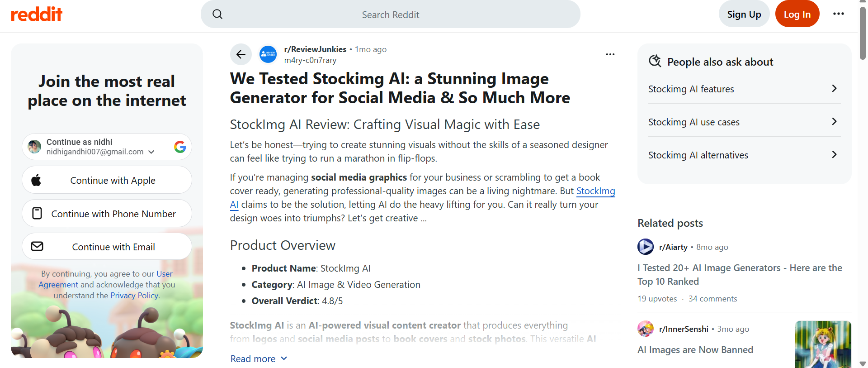Screen dimensions: 868x368
Task: Continue with Apple sign-in
Action: coord(107,180)
